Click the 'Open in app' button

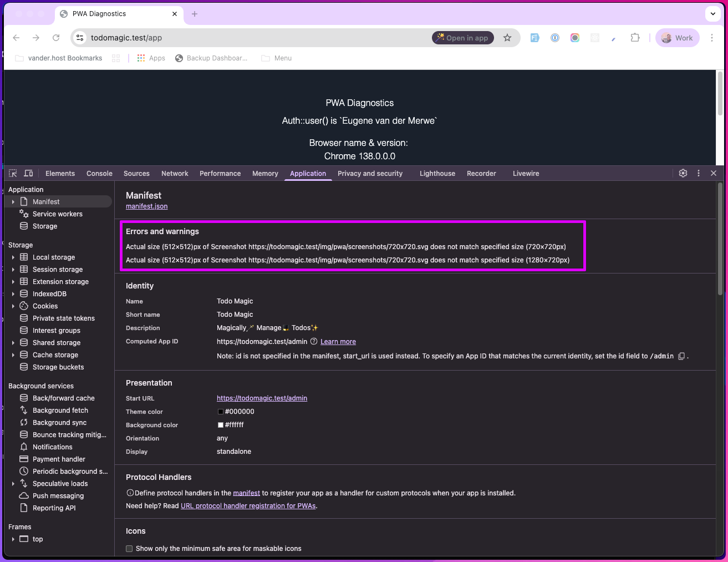coord(463,38)
